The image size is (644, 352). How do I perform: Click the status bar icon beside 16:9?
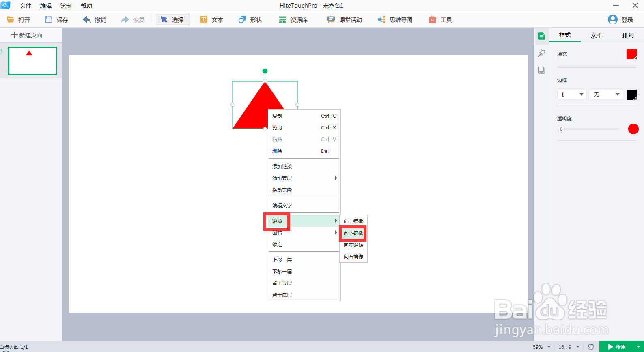pyautogui.click(x=591, y=347)
